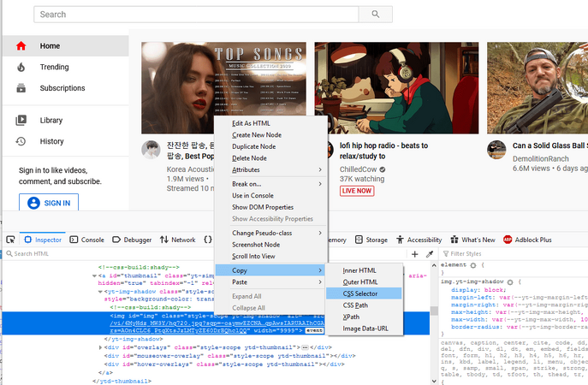Click the event badge on the img node
The height and width of the screenshot is (385, 588).
[314, 330]
